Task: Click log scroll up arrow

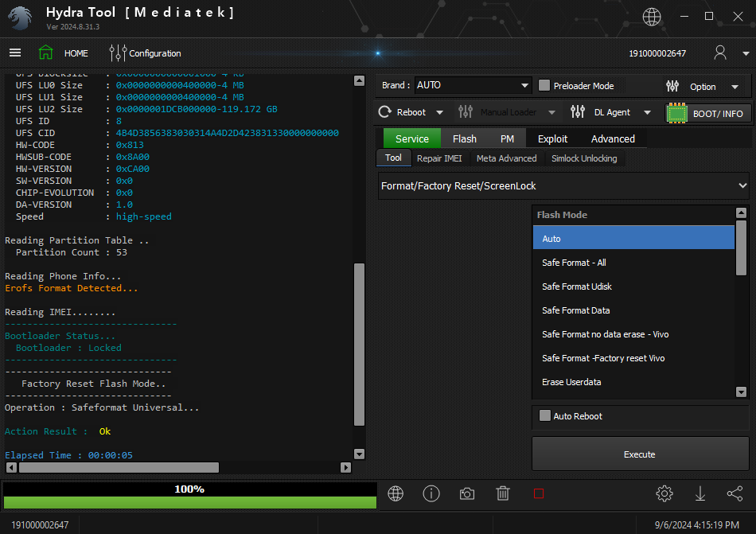Action: [359, 81]
